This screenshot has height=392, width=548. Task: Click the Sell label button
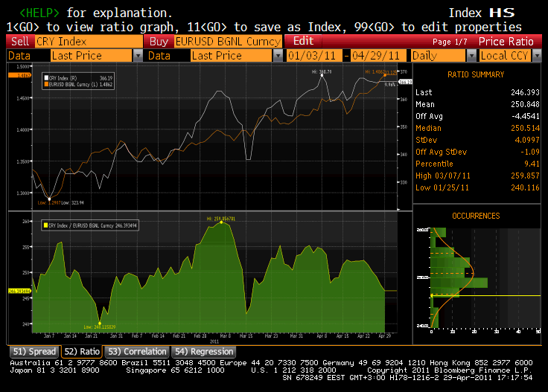click(x=20, y=42)
